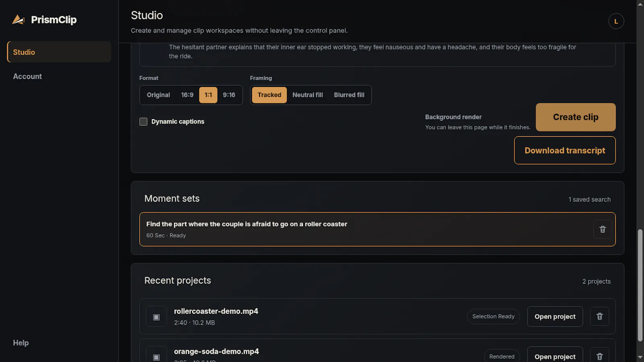Screen dimensions: 644x362
Task: Click the Create clip button
Action: pyautogui.click(x=576, y=117)
